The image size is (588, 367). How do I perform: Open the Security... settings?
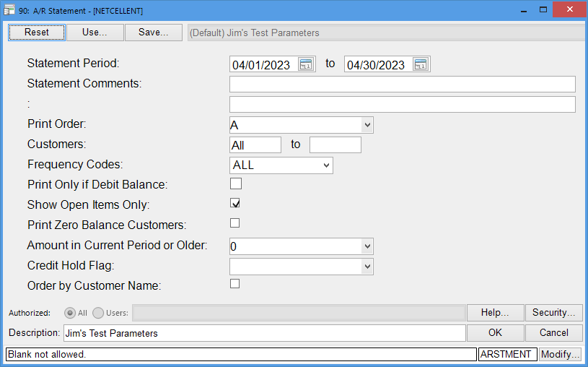(554, 313)
